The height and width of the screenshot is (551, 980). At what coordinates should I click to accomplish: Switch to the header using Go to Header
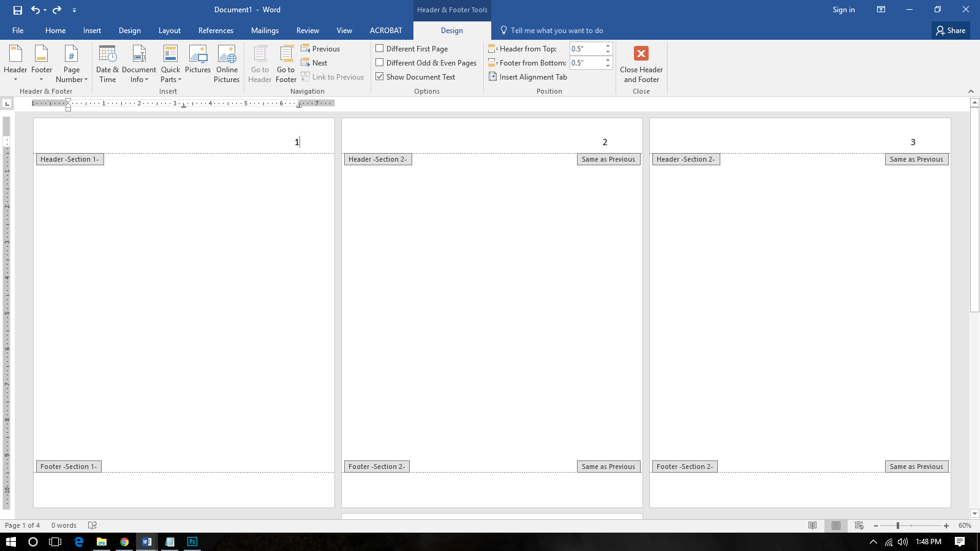pos(259,63)
